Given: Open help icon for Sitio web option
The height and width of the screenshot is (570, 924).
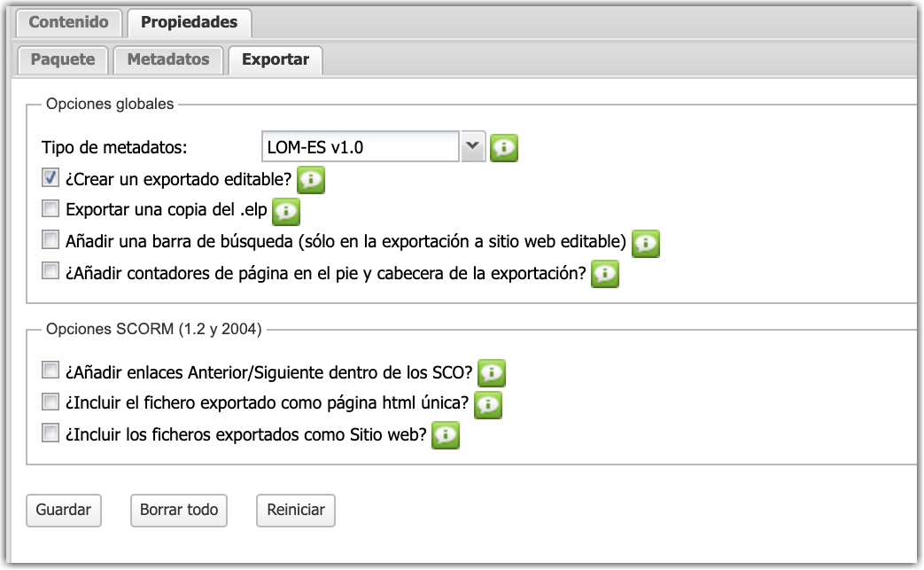Looking at the screenshot, I should pos(445,435).
